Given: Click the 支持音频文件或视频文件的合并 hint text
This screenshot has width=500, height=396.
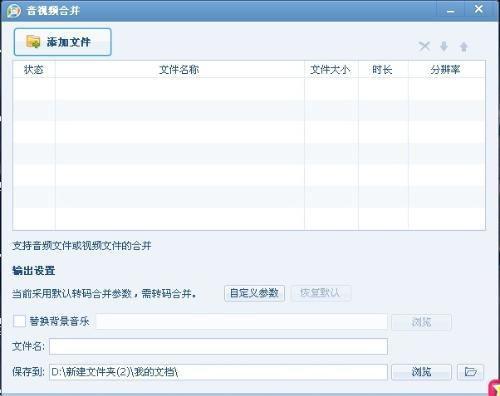Looking at the screenshot, I should point(82,246).
